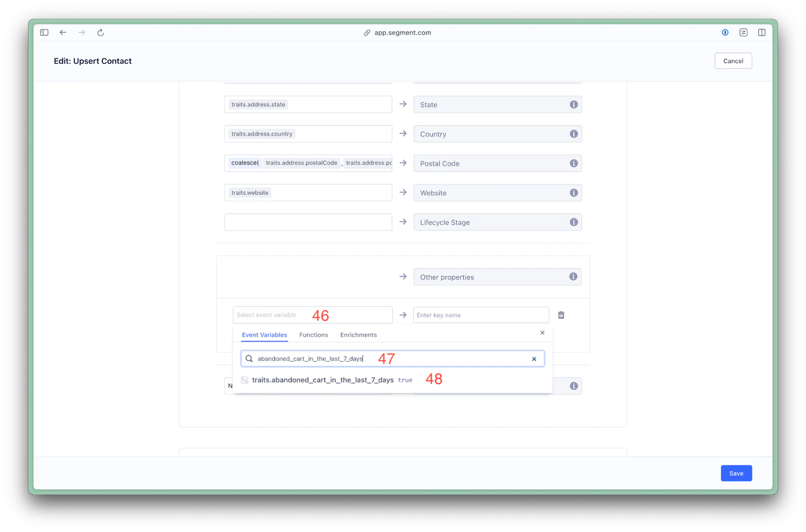
Task: Click the trash icon to delete mapping row
Action: (561, 315)
